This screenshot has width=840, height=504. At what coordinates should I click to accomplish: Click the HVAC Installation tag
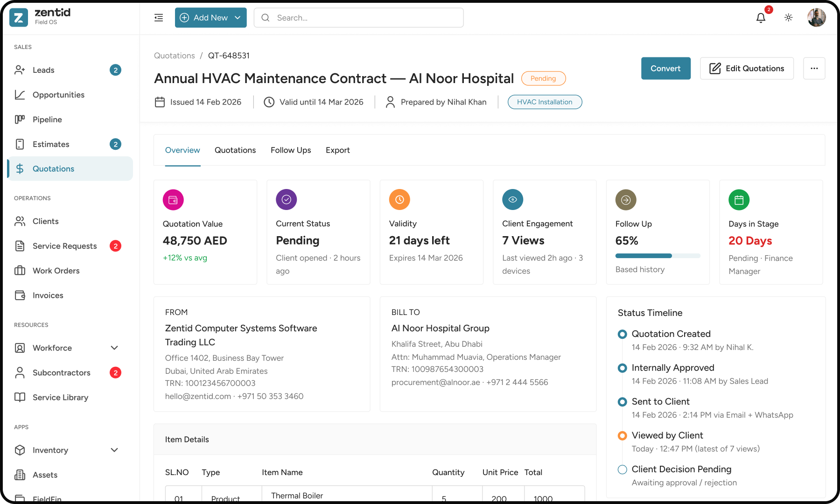[545, 102]
